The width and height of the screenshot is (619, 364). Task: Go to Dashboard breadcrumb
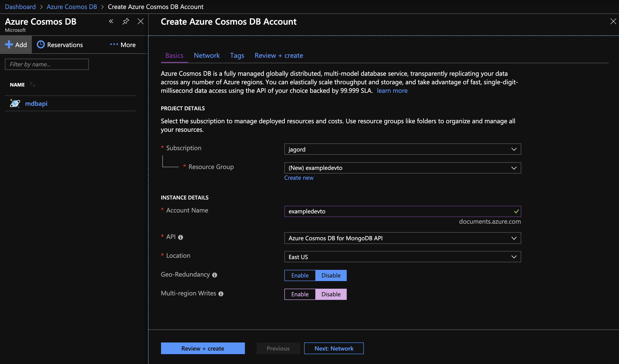point(20,7)
